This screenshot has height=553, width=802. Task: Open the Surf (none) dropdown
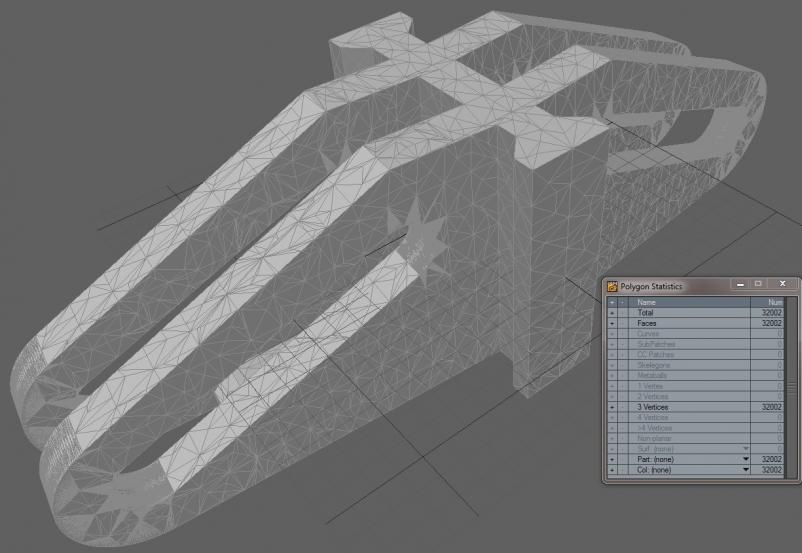pos(745,448)
